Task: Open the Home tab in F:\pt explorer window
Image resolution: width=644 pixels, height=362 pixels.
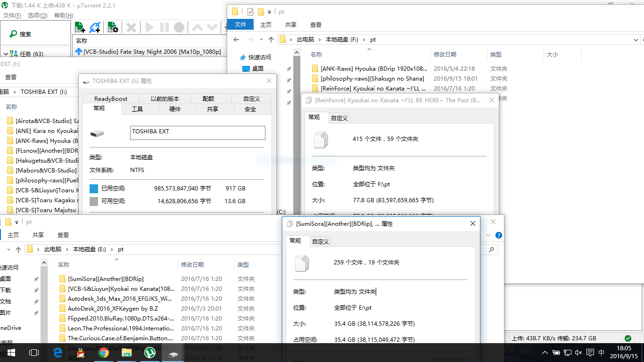Action: [x=266, y=25]
